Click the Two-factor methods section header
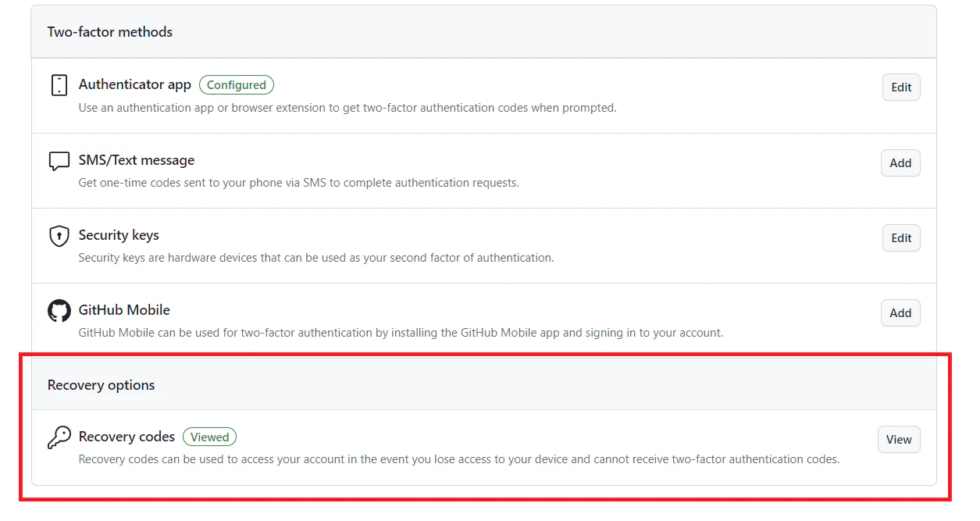The image size is (980, 521). point(109,32)
